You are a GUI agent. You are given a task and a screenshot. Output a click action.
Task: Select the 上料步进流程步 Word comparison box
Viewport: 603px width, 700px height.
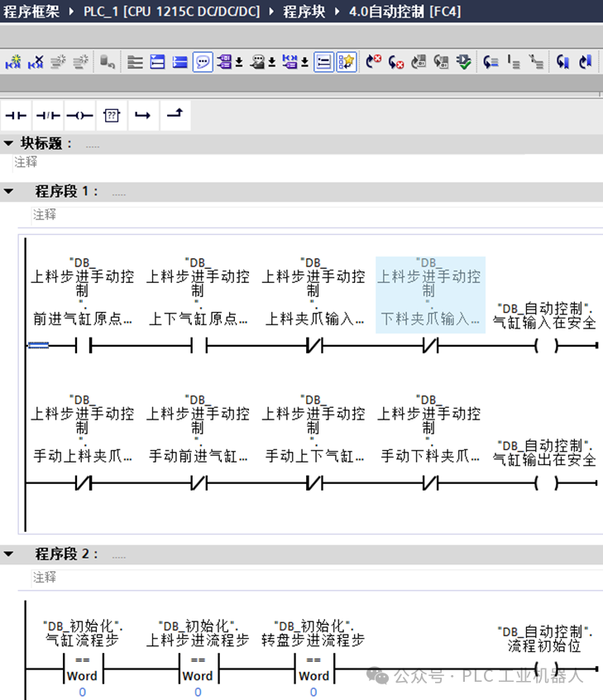tap(199, 669)
